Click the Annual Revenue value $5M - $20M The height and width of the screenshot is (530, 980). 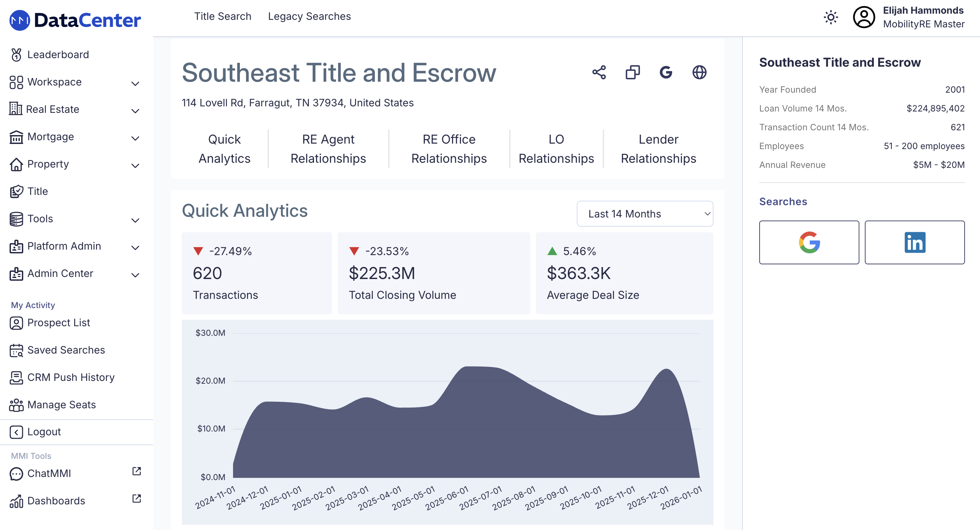tap(939, 165)
